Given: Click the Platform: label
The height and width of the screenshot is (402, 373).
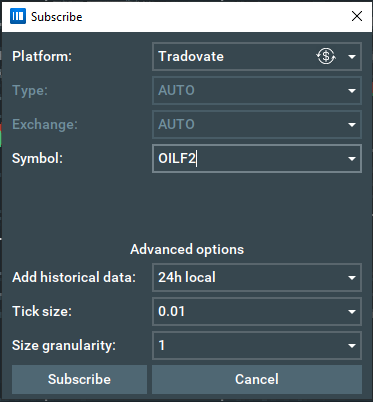Looking at the screenshot, I should pos(42,56).
